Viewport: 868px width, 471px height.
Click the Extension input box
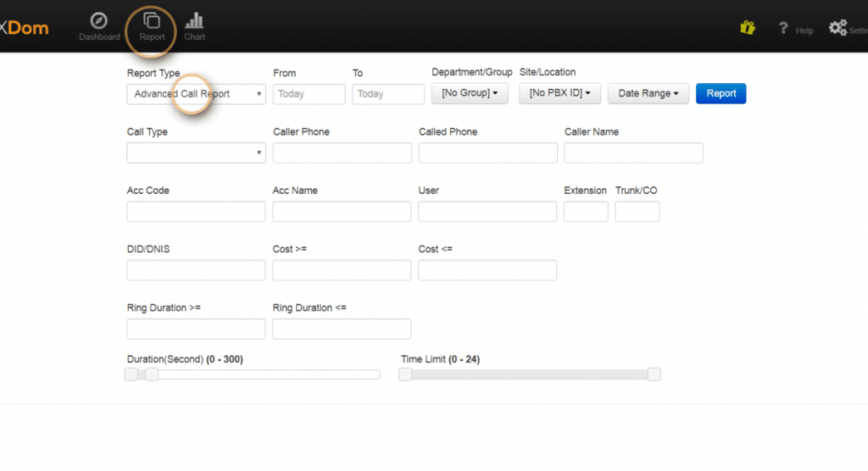586,212
